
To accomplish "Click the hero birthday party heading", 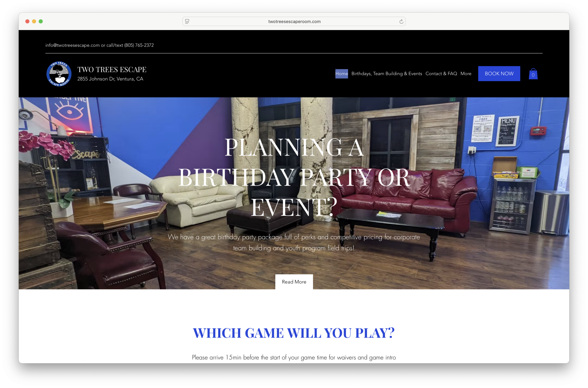I will tap(294, 177).
